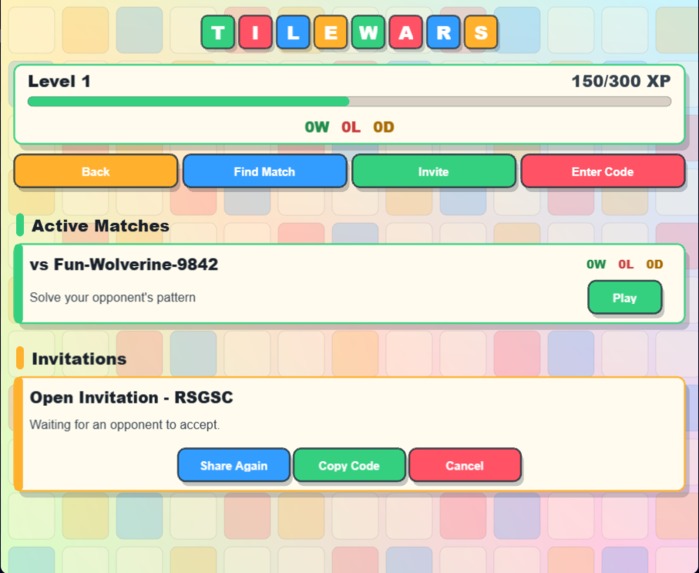Viewport: 699px width, 573px height.
Task: Click the red I logo tile
Action: point(255,32)
